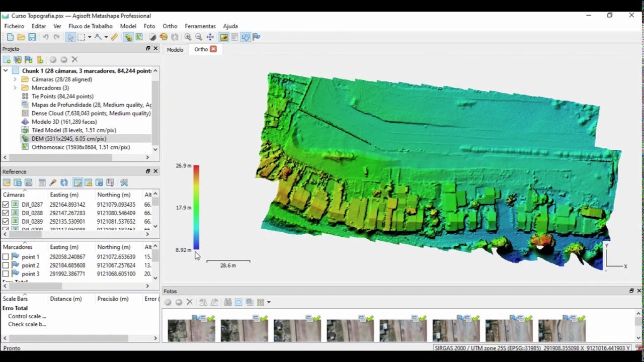Expand the Câmaras folder node

pyautogui.click(x=15, y=79)
